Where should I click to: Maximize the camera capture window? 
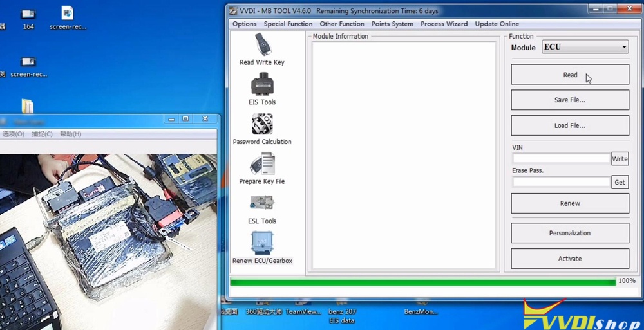[x=185, y=118]
